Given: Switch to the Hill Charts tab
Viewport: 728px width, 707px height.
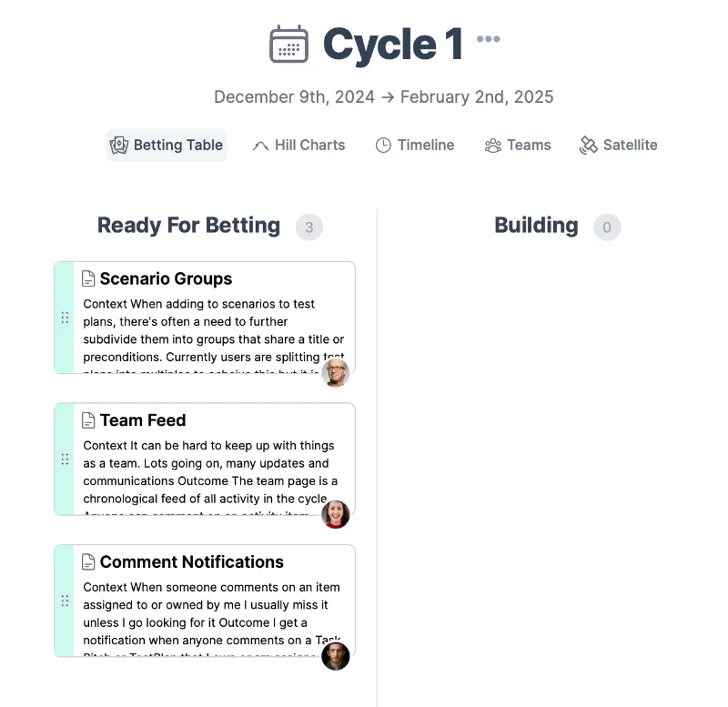Looking at the screenshot, I should [x=298, y=145].
